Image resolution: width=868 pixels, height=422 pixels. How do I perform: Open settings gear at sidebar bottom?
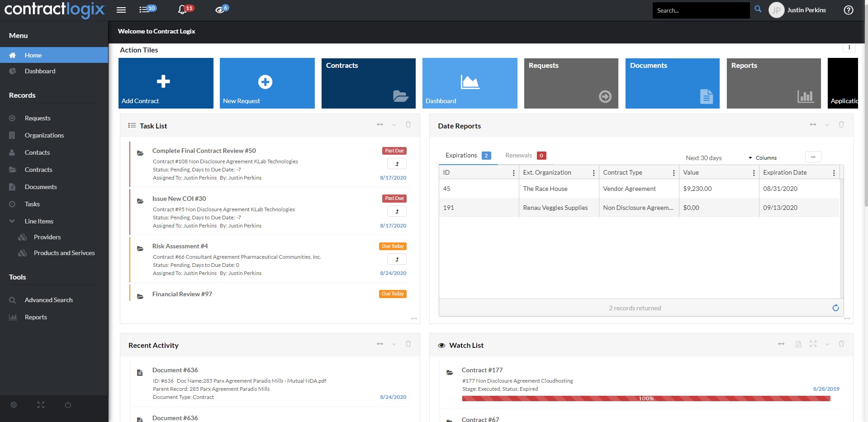(14, 405)
